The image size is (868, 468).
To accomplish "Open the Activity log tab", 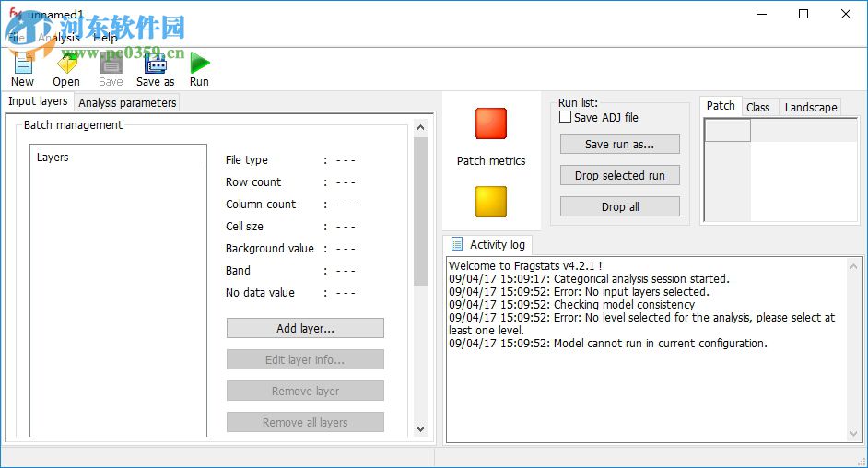I will pos(487,244).
